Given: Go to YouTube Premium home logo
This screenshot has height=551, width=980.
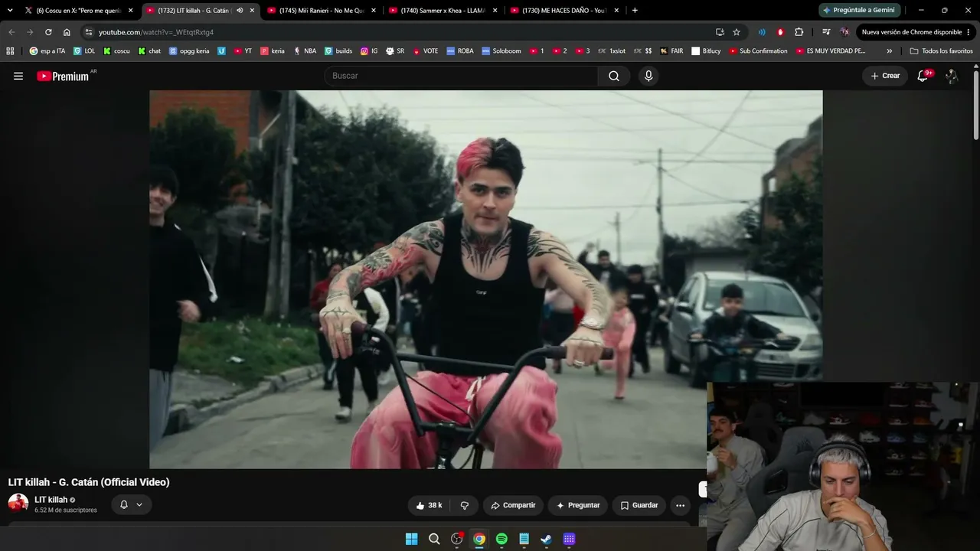Looking at the screenshot, I should pyautogui.click(x=63, y=76).
